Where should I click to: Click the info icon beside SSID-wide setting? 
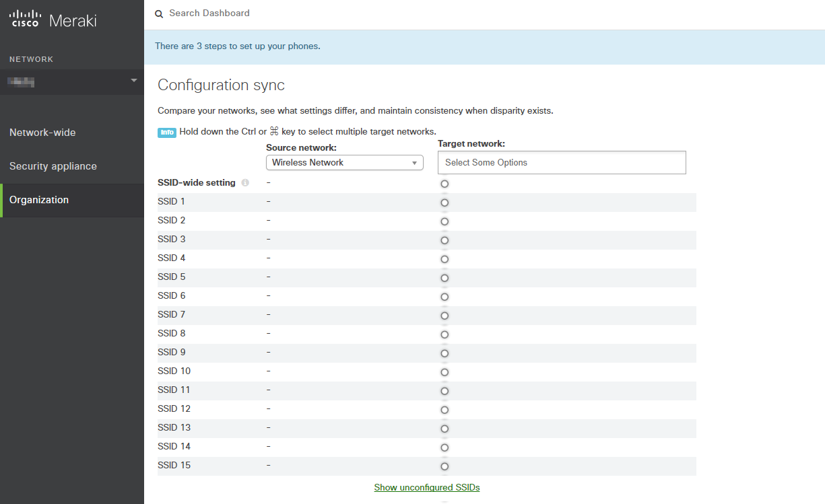245,183
